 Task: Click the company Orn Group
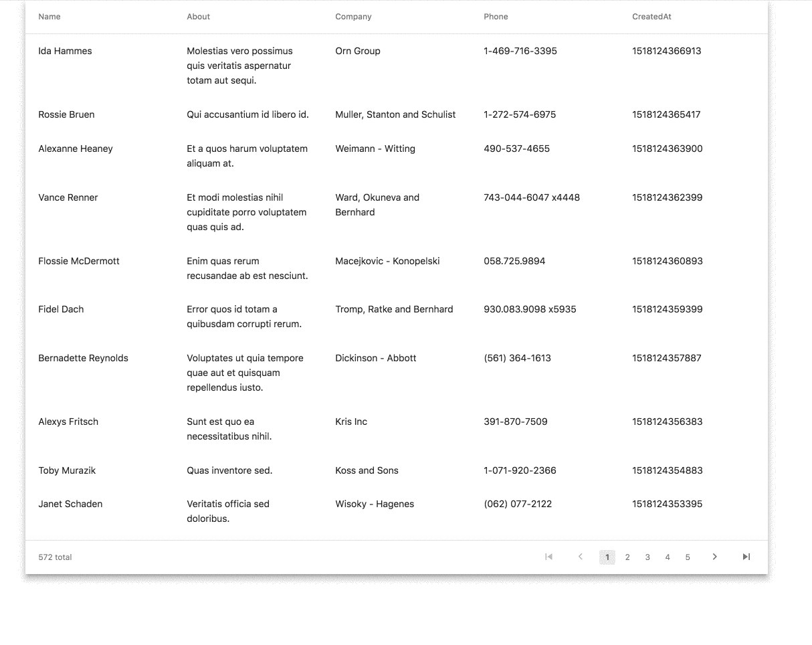(x=358, y=51)
